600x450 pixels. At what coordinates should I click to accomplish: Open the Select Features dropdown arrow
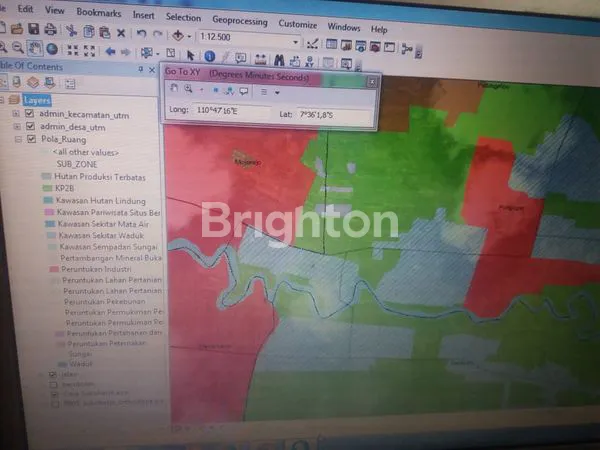158,54
